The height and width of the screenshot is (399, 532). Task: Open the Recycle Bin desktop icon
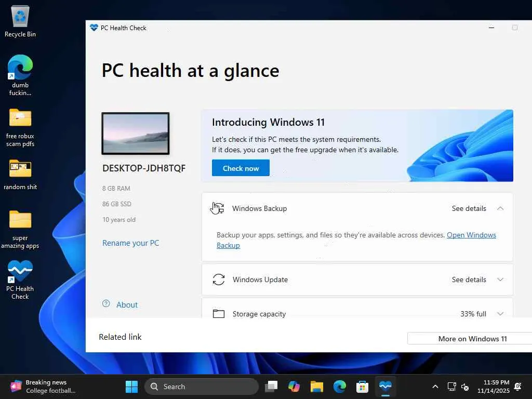pos(20,21)
